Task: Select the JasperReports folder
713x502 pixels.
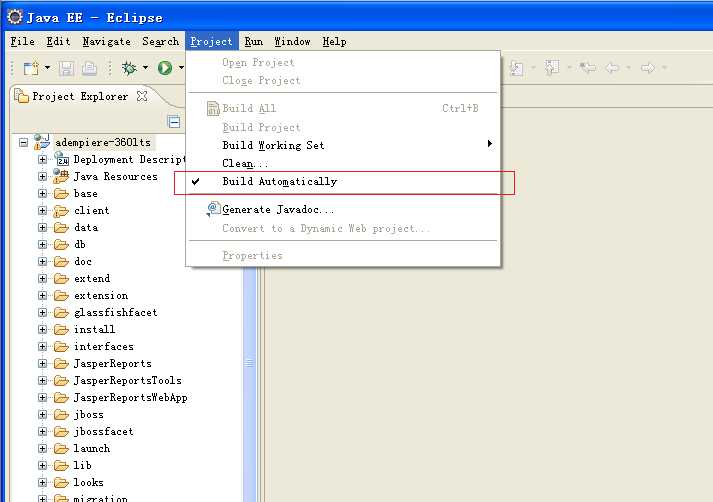Action: pos(112,363)
